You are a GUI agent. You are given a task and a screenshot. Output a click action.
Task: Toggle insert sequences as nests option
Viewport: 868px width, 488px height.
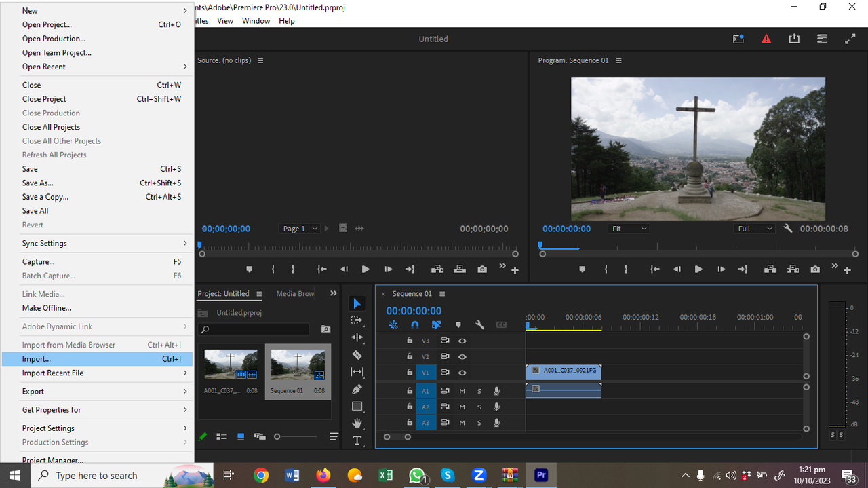coord(393,325)
